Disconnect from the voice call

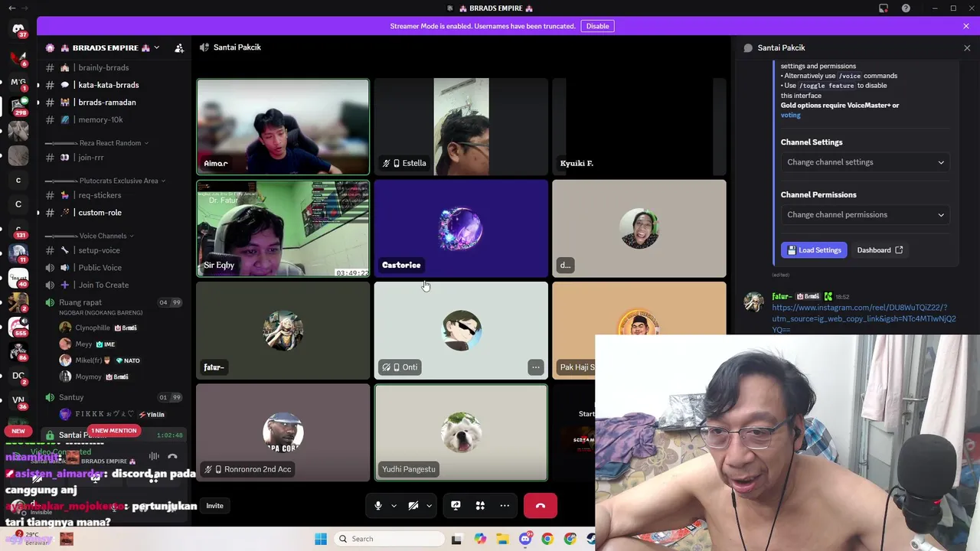tap(541, 506)
